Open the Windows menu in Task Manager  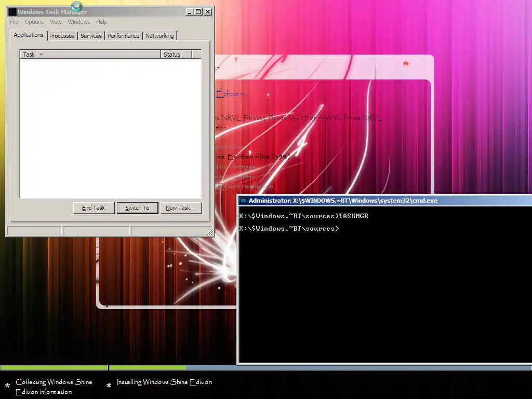pos(79,22)
